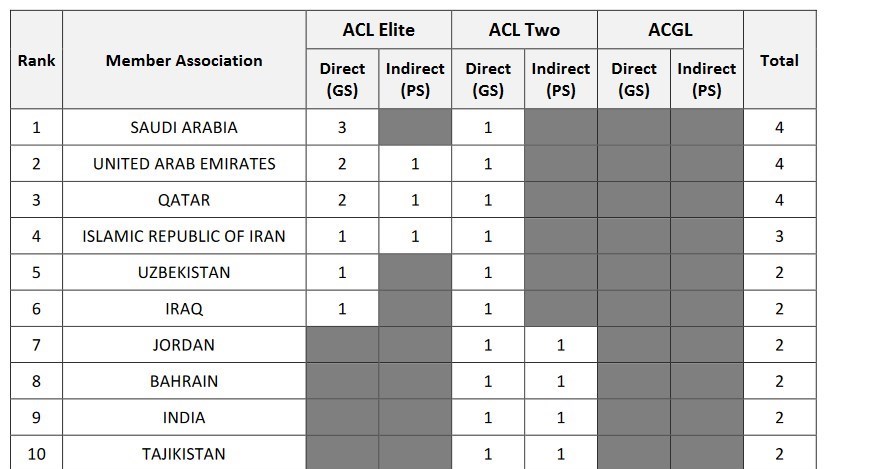The width and height of the screenshot is (891, 469).
Task: Click the BAHRAIN association cell
Action: [x=184, y=381]
